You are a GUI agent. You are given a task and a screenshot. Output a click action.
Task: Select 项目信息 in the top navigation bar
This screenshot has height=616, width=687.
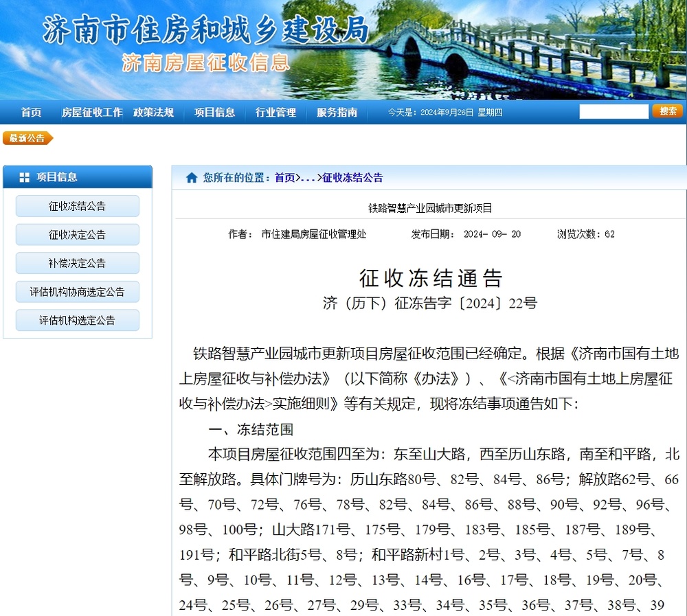[x=214, y=113]
